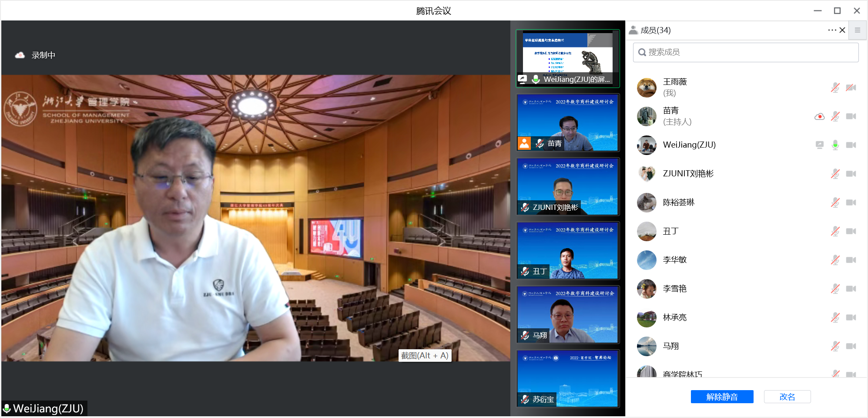868x418 pixels.
Task: Toggle the muted microphone for ZJUNIT刘艳彬
Action: pos(835,174)
